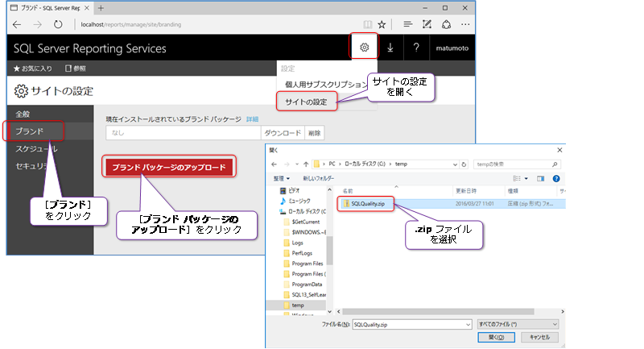Click the キャンセル button in dialog
This screenshot has width=644, height=349.
tap(539, 337)
